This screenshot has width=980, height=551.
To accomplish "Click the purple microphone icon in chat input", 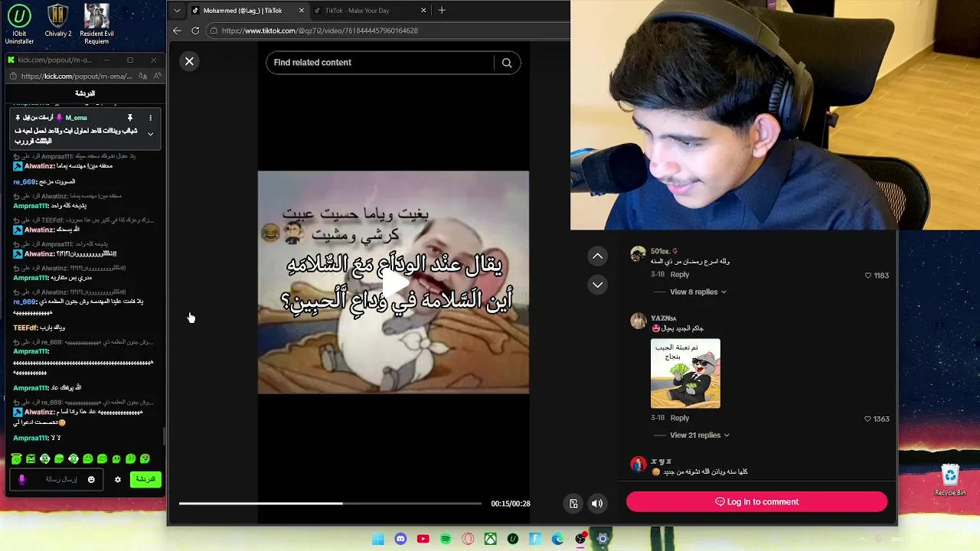I will point(21,480).
